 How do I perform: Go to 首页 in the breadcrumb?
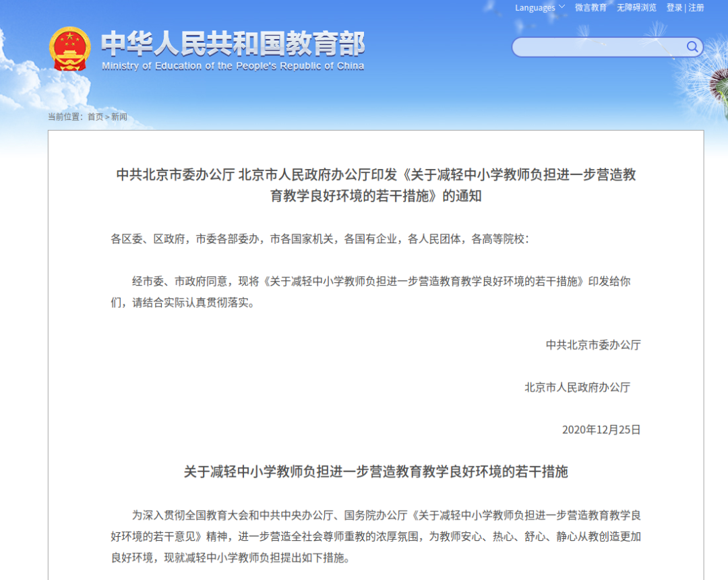pos(95,117)
